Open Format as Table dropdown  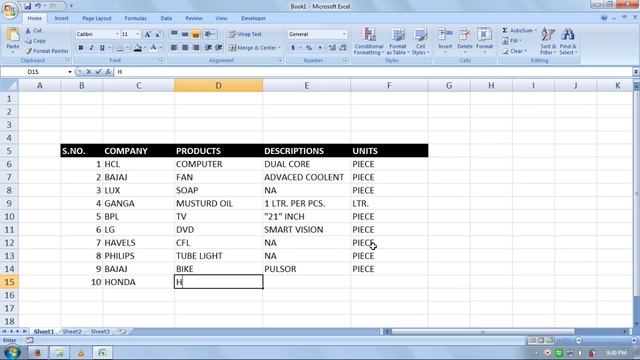(398, 41)
